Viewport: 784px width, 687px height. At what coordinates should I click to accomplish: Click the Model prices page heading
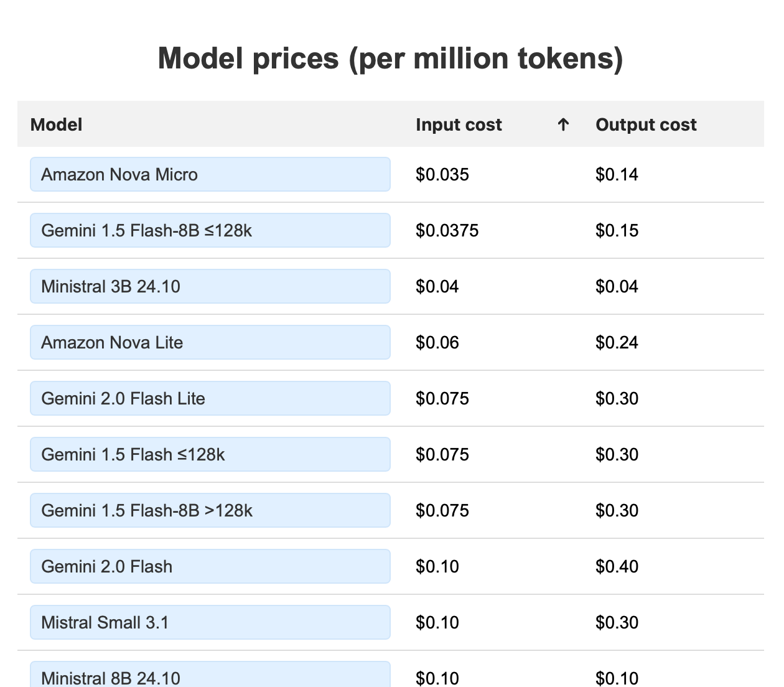[x=391, y=59]
